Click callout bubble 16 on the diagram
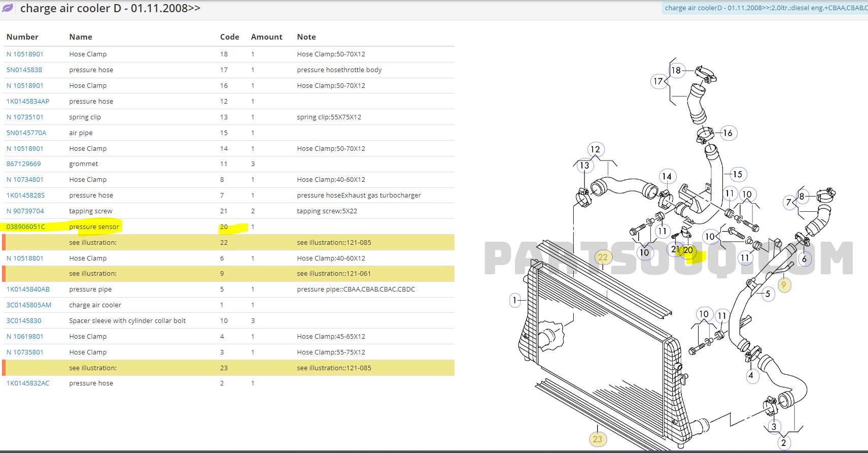Screen dimensions: 868x453 pyautogui.click(x=727, y=133)
